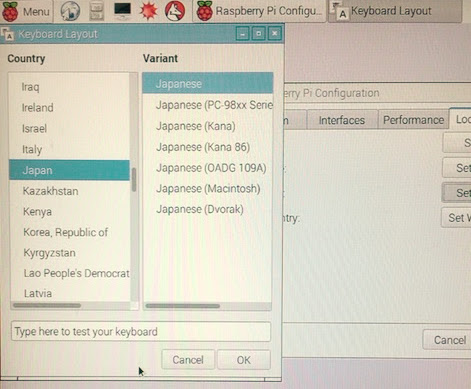Launch the Wolfram wolf icon
471x389 pixels.
click(175, 11)
